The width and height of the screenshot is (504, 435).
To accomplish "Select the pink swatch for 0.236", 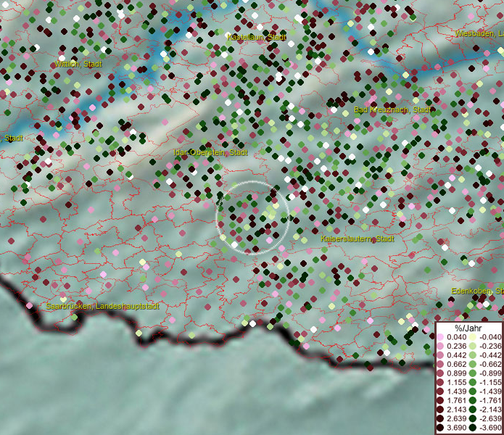I will (x=440, y=346).
